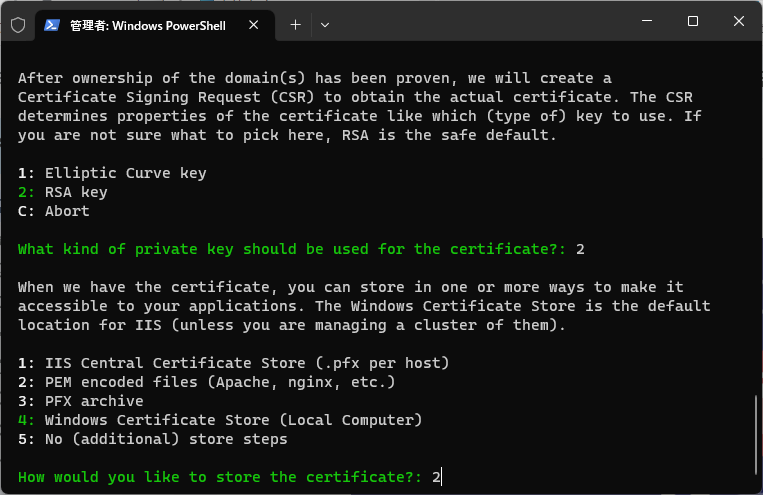The width and height of the screenshot is (763, 495).
Task: Maximize the terminal window
Action: (x=692, y=21)
